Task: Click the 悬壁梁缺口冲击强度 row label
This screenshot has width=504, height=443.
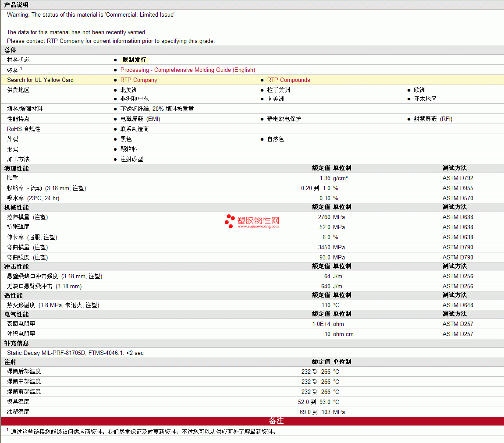Action: tap(54, 276)
